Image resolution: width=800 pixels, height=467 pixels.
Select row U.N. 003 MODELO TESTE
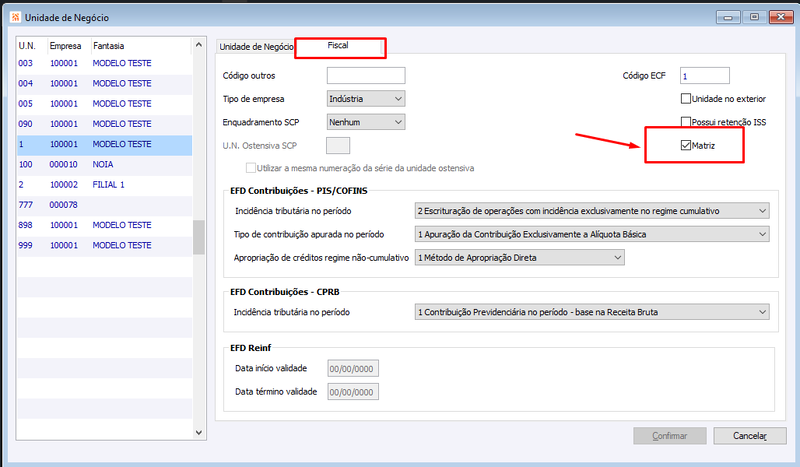coord(105,63)
